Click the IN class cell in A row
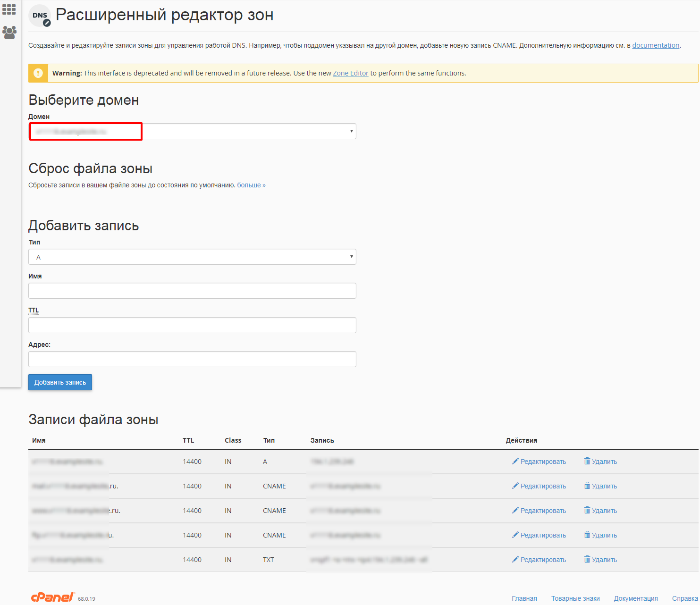The image size is (700, 605). [228, 462]
